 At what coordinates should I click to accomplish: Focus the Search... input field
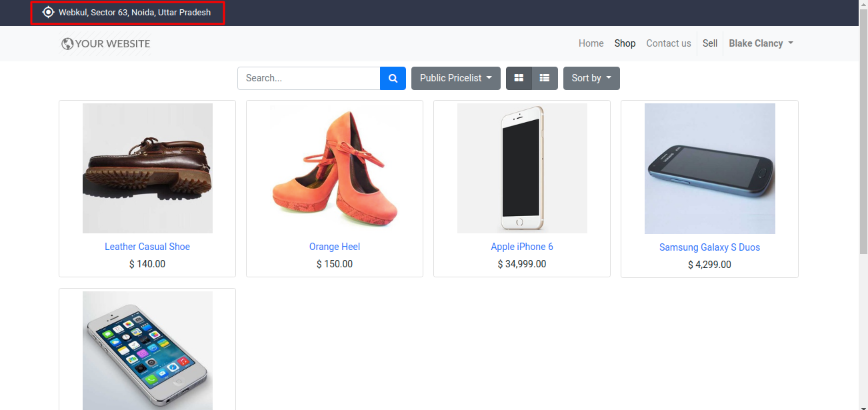(309, 78)
